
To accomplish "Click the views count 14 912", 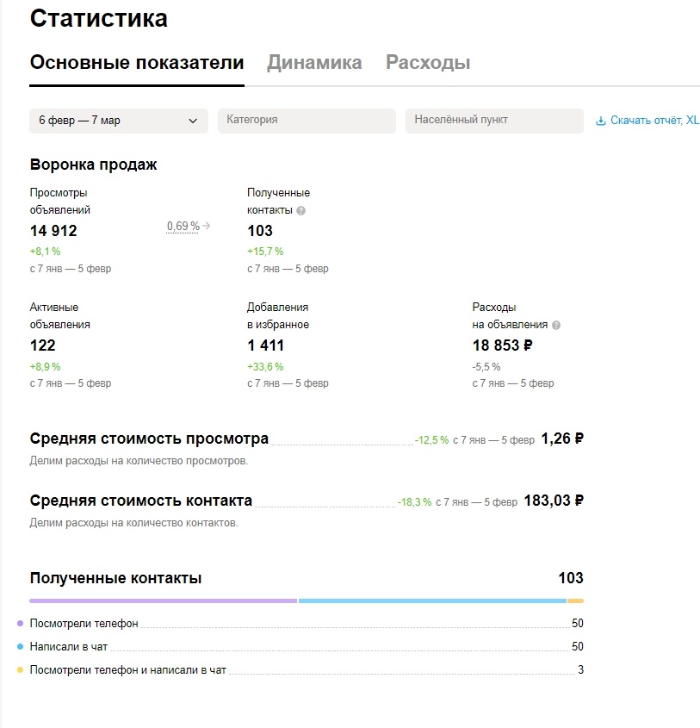I will coord(53,231).
